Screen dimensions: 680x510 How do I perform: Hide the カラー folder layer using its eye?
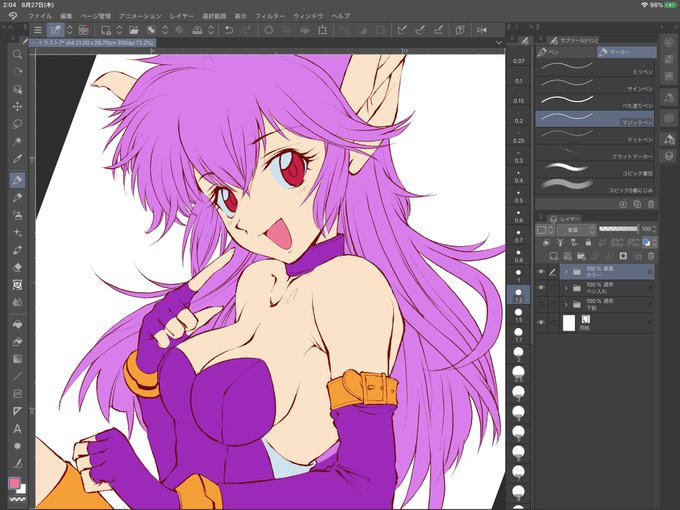[x=541, y=272]
